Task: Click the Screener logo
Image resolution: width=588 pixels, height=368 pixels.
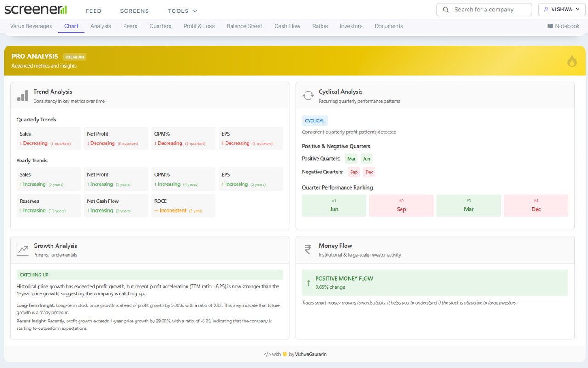Action: tap(35, 9)
